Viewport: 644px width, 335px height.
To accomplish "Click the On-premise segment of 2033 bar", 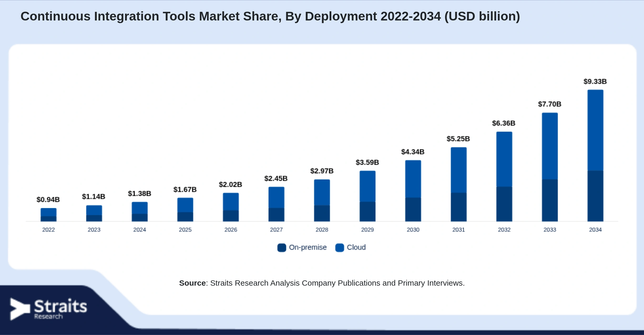I will (x=550, y=200).
